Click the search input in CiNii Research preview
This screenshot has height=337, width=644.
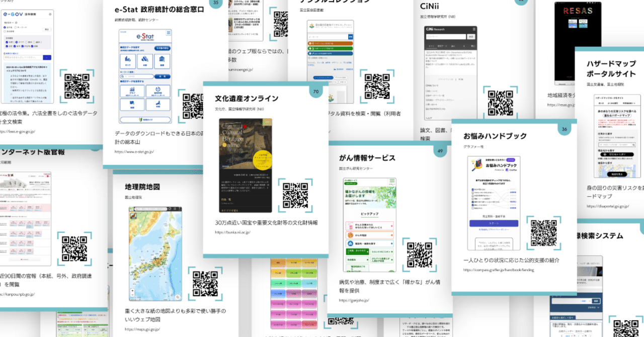point(446,37)
